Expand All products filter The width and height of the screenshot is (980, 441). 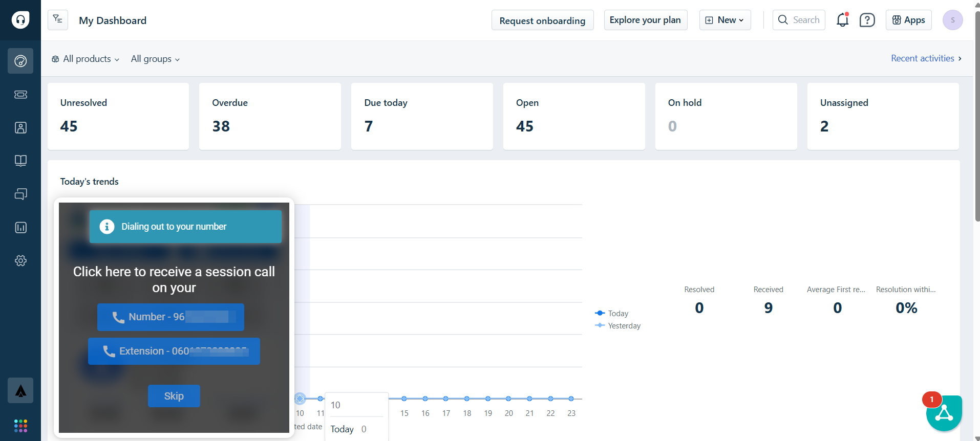click(86, 59)
